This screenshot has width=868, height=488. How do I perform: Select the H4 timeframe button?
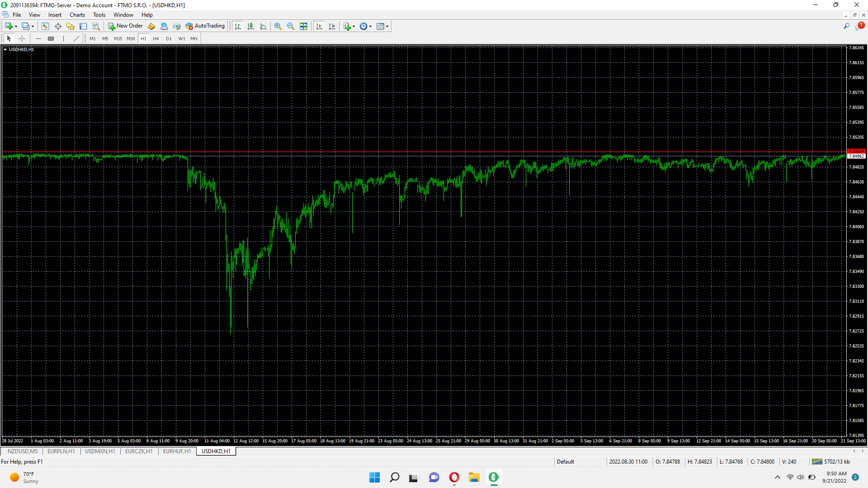(x=156, y=38)
